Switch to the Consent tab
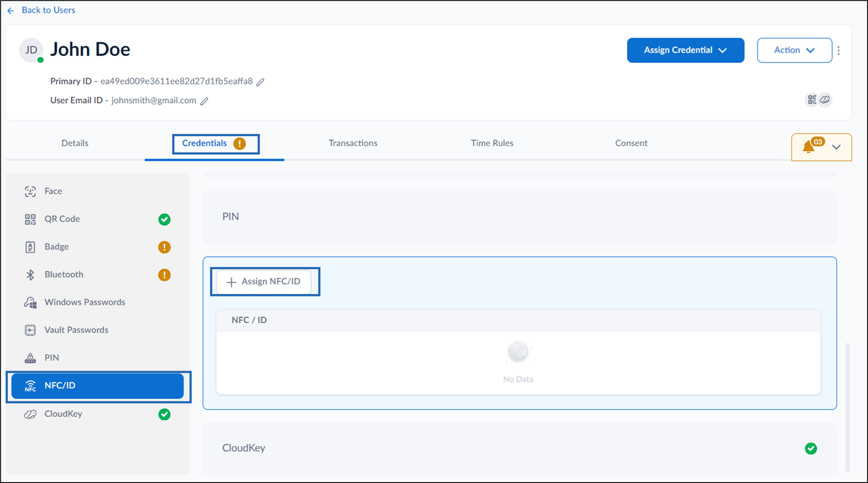This screenshot has height=483, width=868. click(631, 143)
